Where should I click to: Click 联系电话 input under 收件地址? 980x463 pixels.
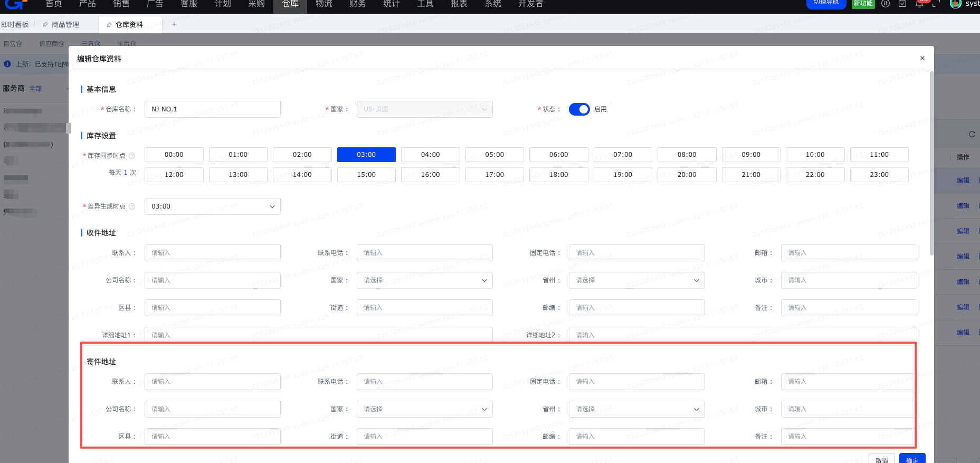pos(425,253)
